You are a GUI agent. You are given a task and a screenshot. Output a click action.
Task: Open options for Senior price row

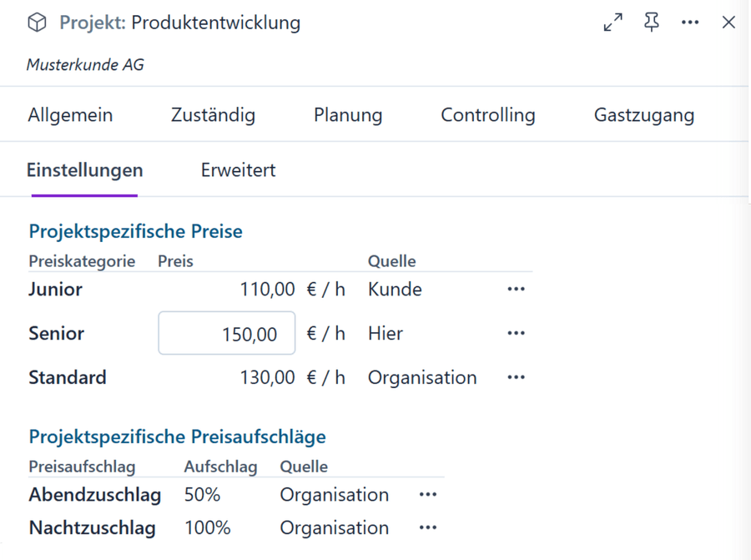pos(516,333)
